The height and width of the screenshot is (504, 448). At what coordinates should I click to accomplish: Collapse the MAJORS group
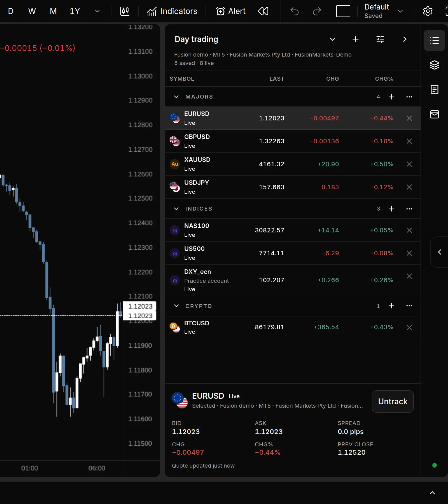[x=176, y=97]
